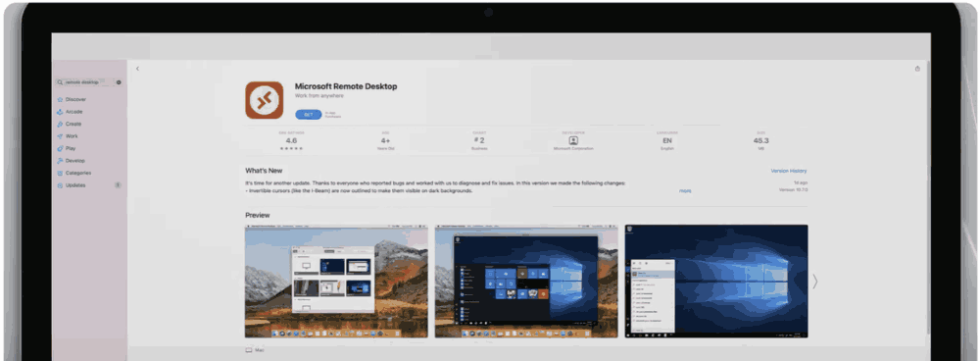Show next preview screenshots with right chevron
Image resolution: width=980 pixels, height=361 pixels.
point(815,282)
